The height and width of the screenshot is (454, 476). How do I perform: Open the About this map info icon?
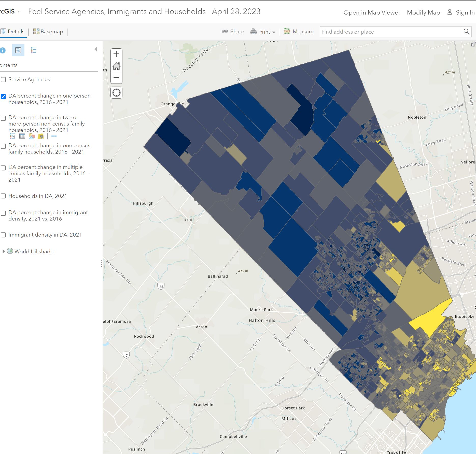pyautogui.click(x=3, y=50)
